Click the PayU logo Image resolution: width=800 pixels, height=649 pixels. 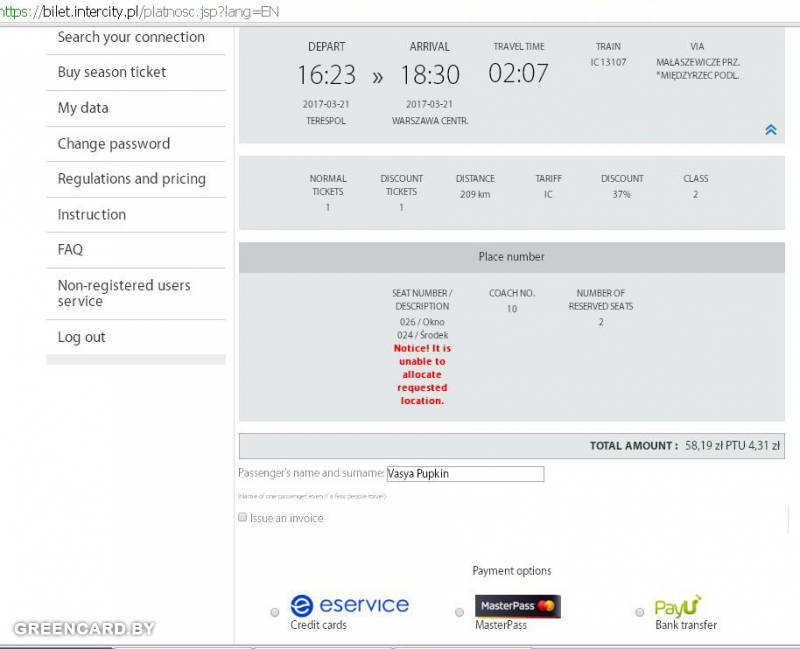678,606
